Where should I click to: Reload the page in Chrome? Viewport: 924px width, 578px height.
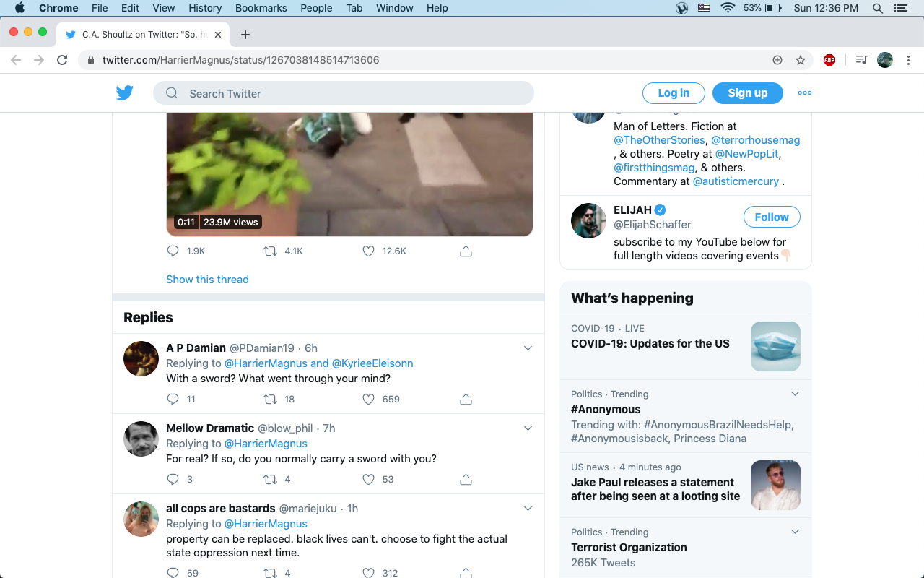click(x=62, y=60)
